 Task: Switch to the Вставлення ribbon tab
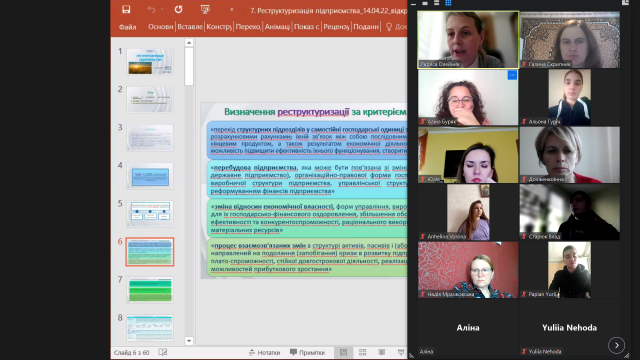[190, 27]
